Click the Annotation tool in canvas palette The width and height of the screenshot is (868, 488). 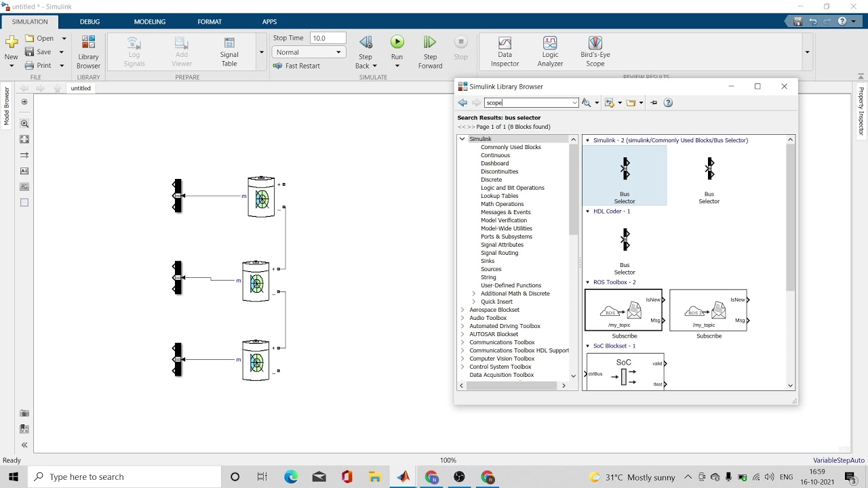tap(24, 171)
